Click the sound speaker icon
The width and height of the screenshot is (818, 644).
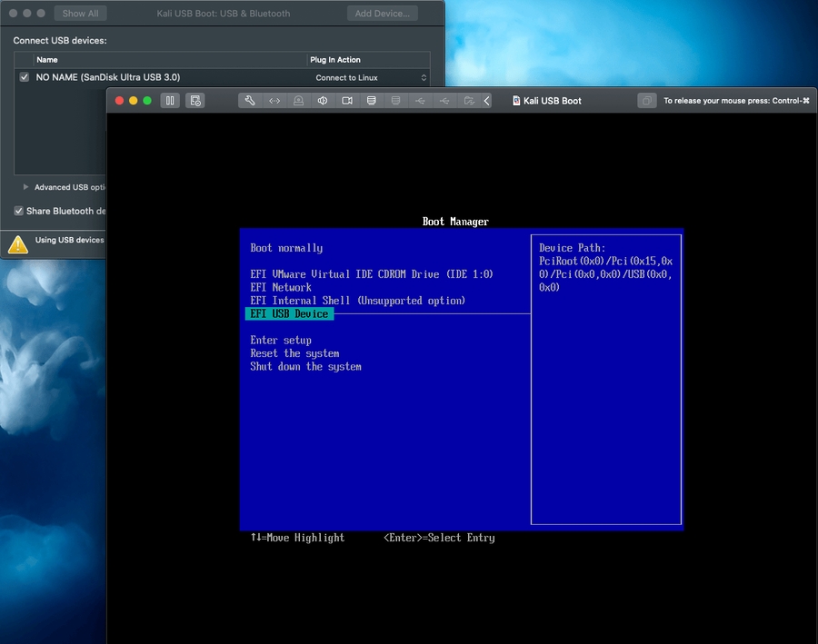[x=323, y=101]
